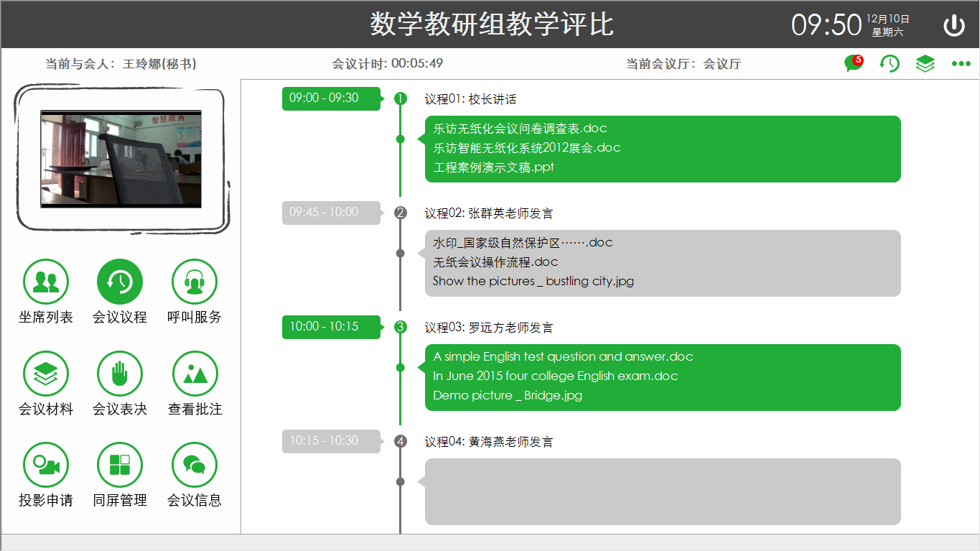Click the 会议信息 meeting info icon

(195, 465)
